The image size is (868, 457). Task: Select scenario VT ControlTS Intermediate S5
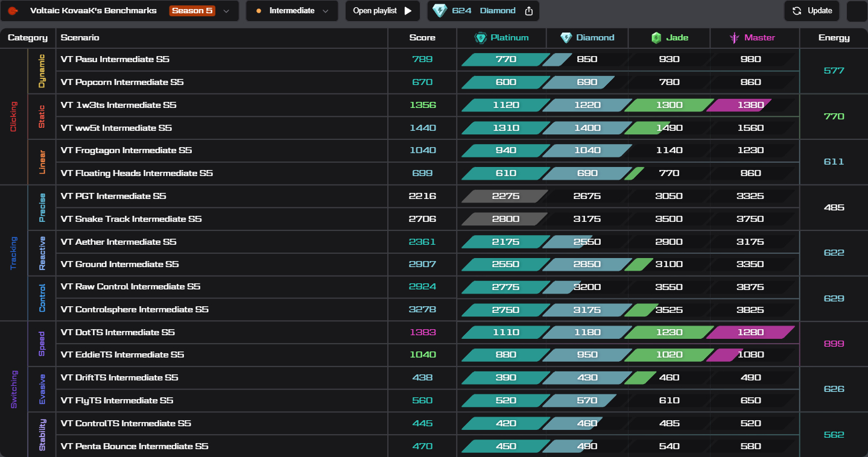coord(126,423)
